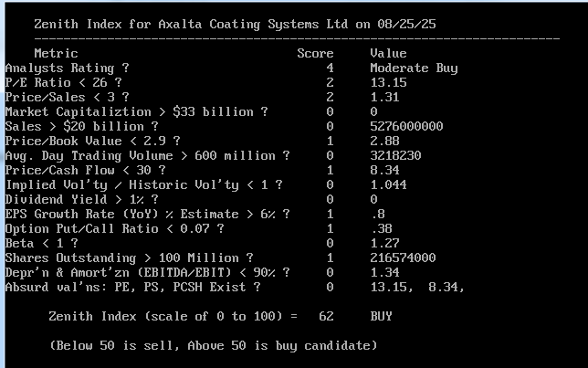Click the shares outstanding value '216574000'
This screenshot has height=368, width=588.
[x=403, y=258]
